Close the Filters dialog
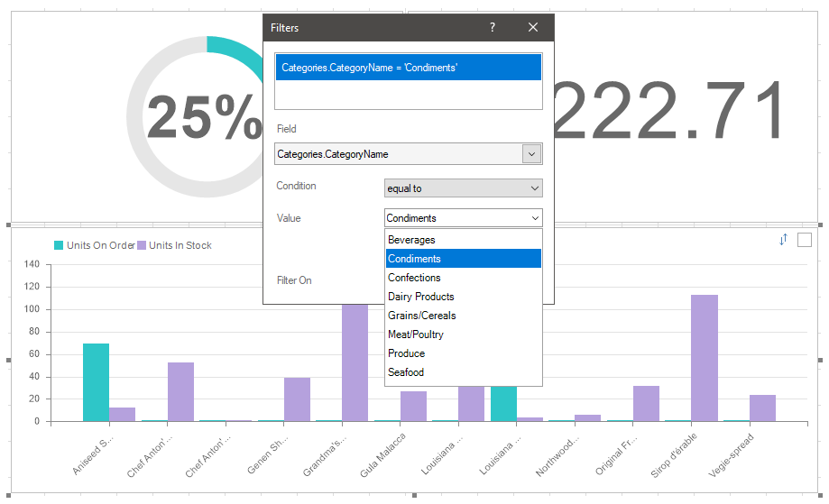Image resolution: width=829 pixels, height=504 pixels. point(533,28)
